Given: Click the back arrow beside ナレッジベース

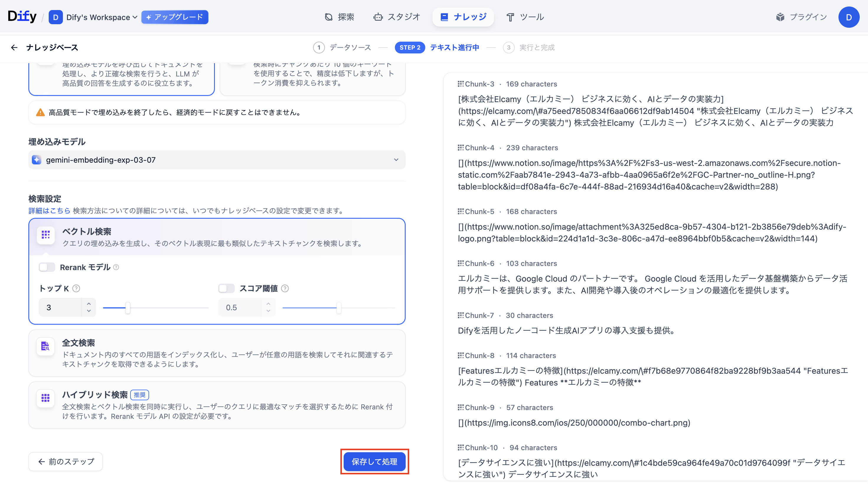Looking at the screenshot, I should [14, 48].
